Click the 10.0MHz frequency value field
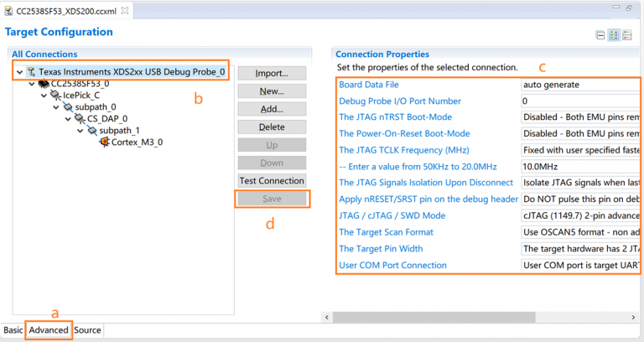Screen dimensions: 644x342 coord(580,166)
